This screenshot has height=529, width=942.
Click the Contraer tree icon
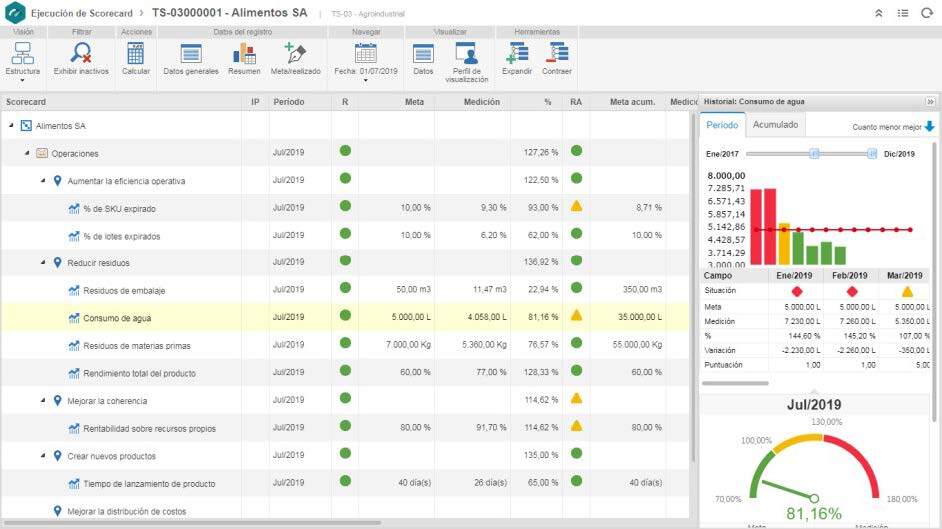[557, 53]
